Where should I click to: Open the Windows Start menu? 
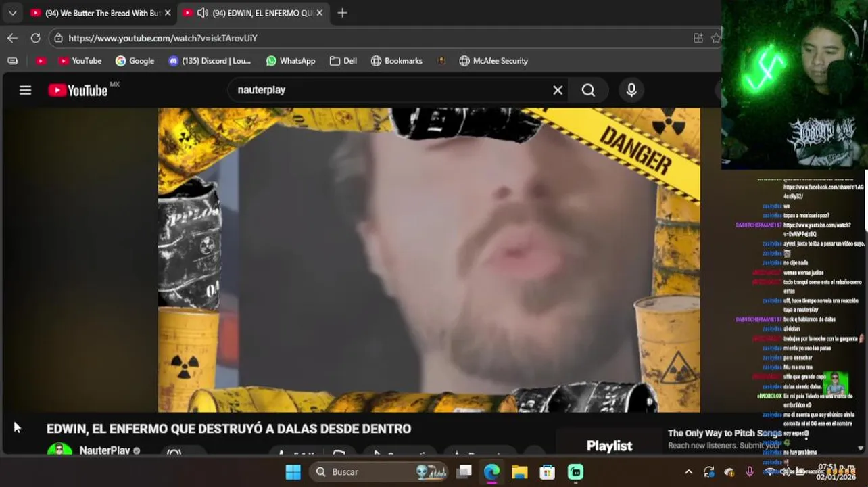click(293, 471)
